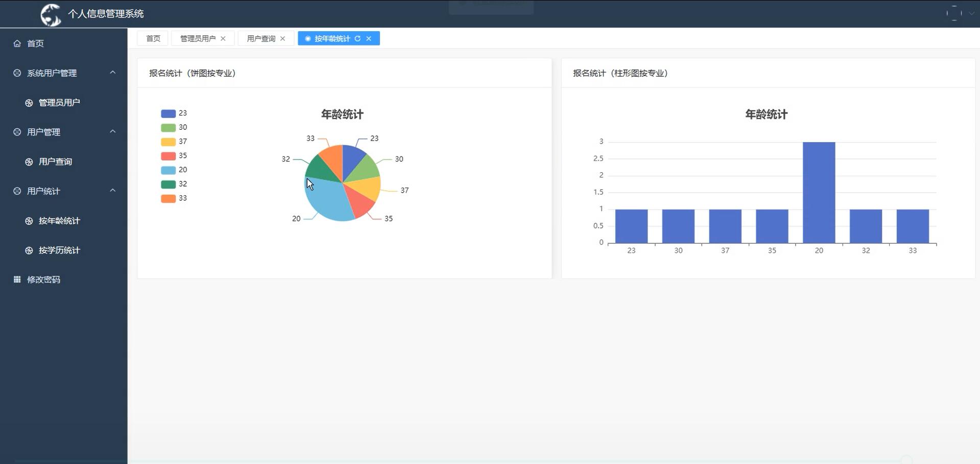The height and width of the screenshot is (464, 980).
Task: Toggle the pie legend entry 20
Action: (x=174, y=170)
